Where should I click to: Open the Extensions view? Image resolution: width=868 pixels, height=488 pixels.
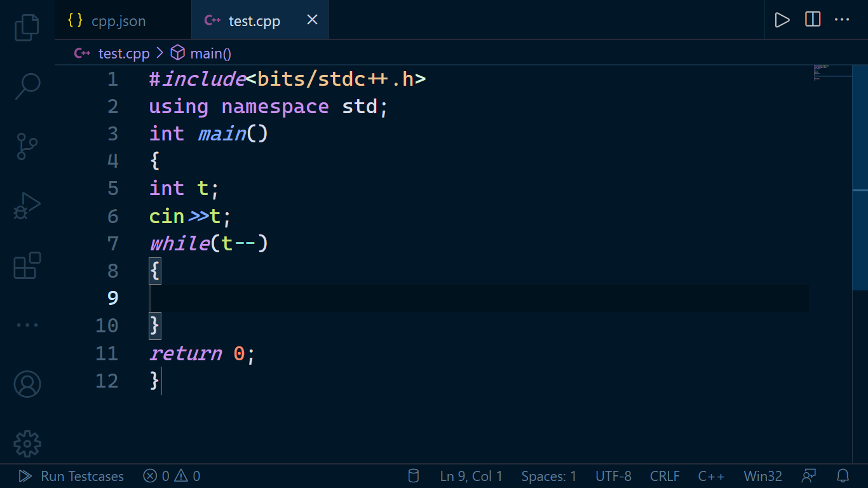[x=27, y=266]
